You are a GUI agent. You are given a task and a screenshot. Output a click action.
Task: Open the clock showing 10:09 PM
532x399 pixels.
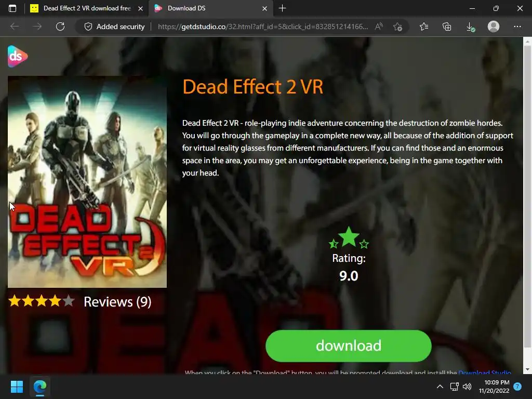pos(494,387)
